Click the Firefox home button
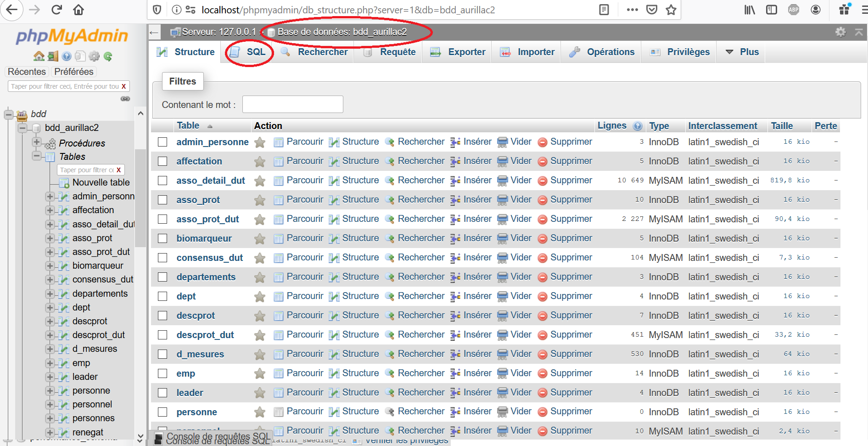The image size is (868, 446). (78, 10)
